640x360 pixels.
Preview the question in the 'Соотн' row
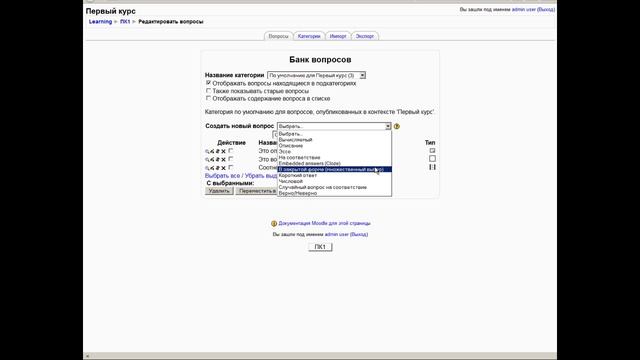point(207,168)
